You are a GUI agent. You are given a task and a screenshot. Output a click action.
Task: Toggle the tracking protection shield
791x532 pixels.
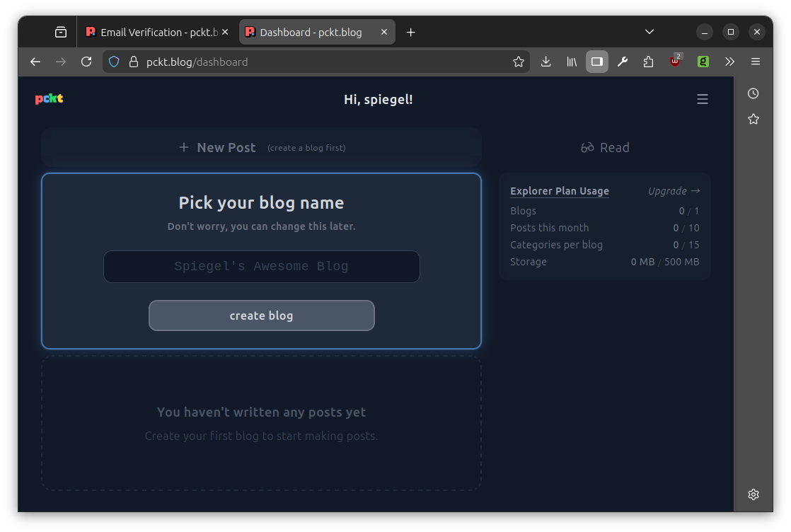pyautogui.click(x=113, y=62)
